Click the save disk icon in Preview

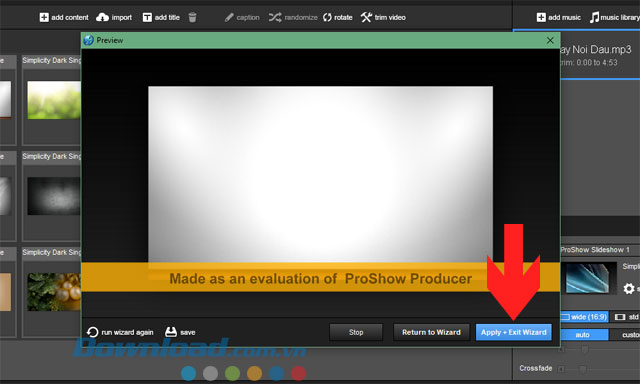171,332
